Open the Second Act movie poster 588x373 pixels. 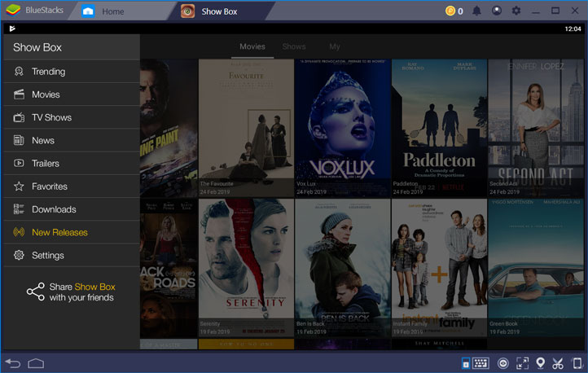(536, 128)
